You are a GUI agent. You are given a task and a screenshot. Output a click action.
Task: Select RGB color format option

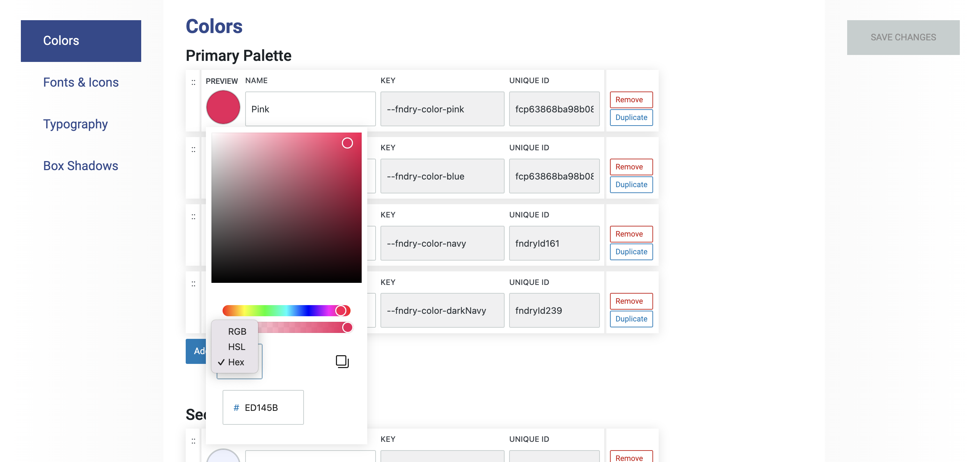coord(237,332)
